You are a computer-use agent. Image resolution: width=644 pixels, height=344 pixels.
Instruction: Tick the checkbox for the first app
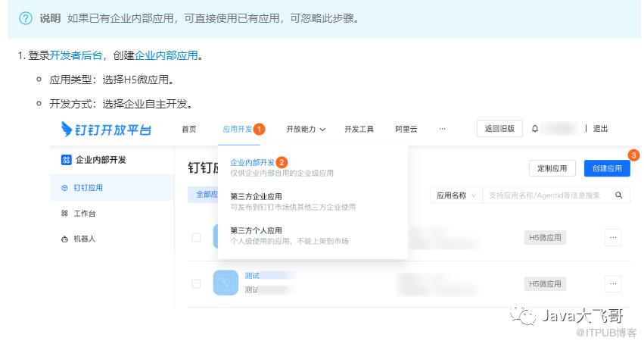[196, 237]
